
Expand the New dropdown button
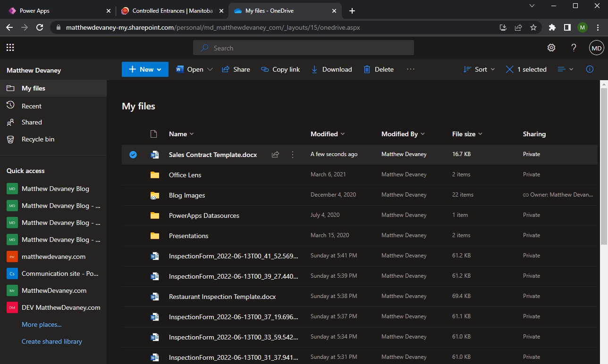click(145, 69)
